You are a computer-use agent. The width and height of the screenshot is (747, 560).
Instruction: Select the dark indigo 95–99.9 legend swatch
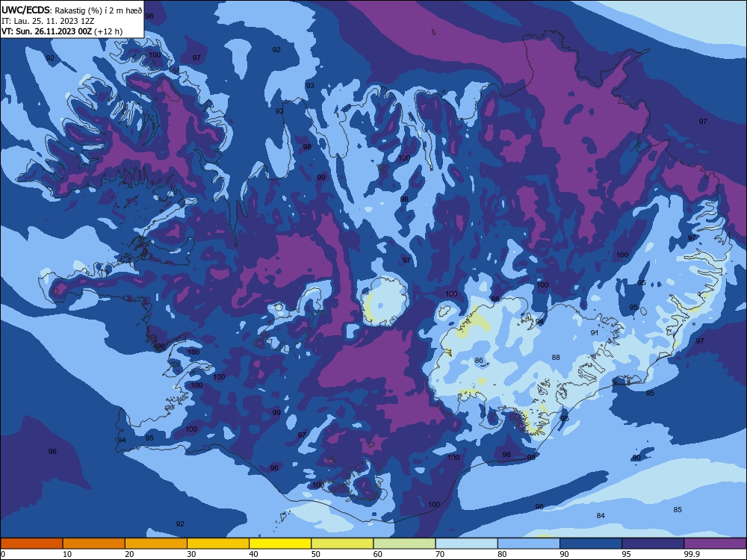tap(653, 544)
